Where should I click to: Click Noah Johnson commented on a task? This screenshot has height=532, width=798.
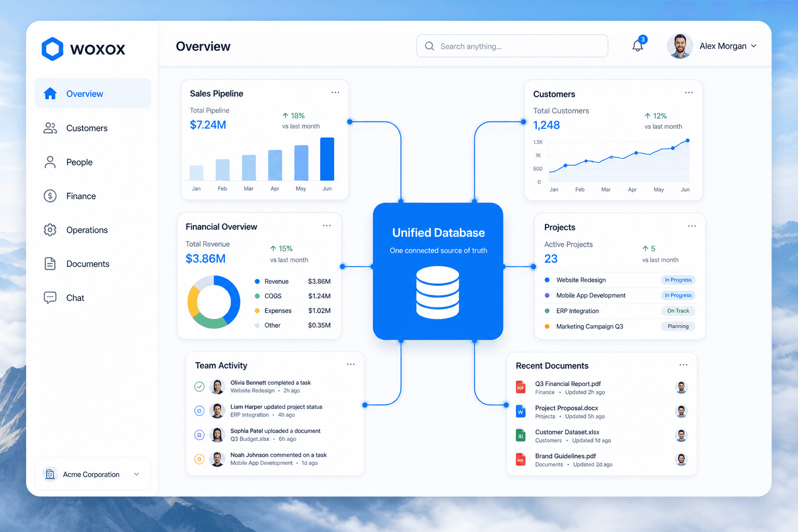278,455
